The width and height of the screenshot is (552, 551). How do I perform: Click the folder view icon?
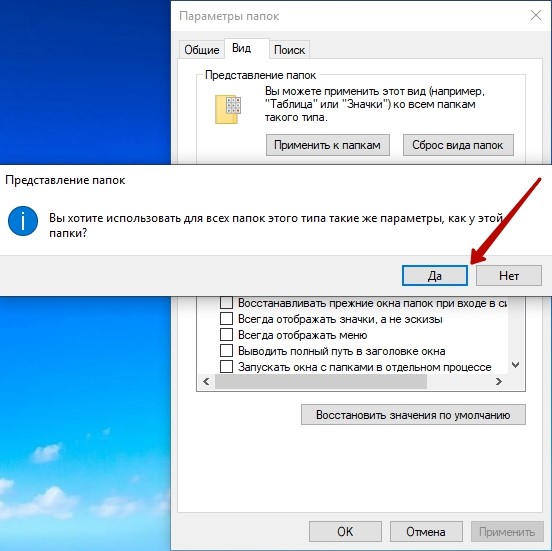[x=228, y=109]
